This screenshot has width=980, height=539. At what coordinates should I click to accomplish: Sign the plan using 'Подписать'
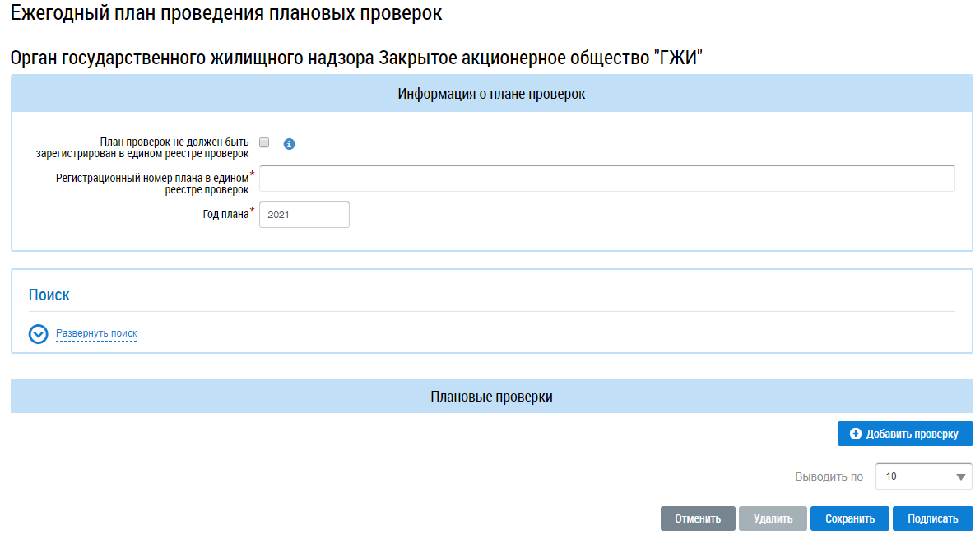(x=932, y=518)
